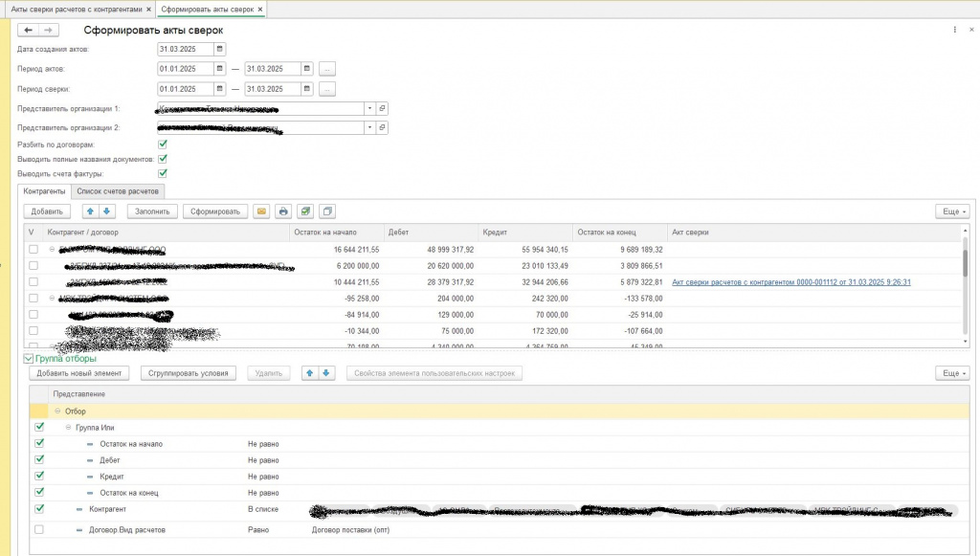Move contractor row up with blue arrow
The width and height of the screenshot is (980, 556).
(x=90, y=211)
